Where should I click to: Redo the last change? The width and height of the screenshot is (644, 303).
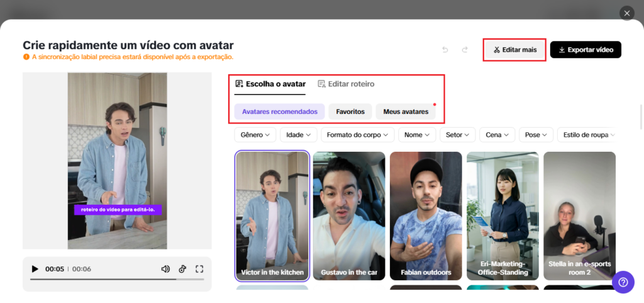tap(465, 50)
